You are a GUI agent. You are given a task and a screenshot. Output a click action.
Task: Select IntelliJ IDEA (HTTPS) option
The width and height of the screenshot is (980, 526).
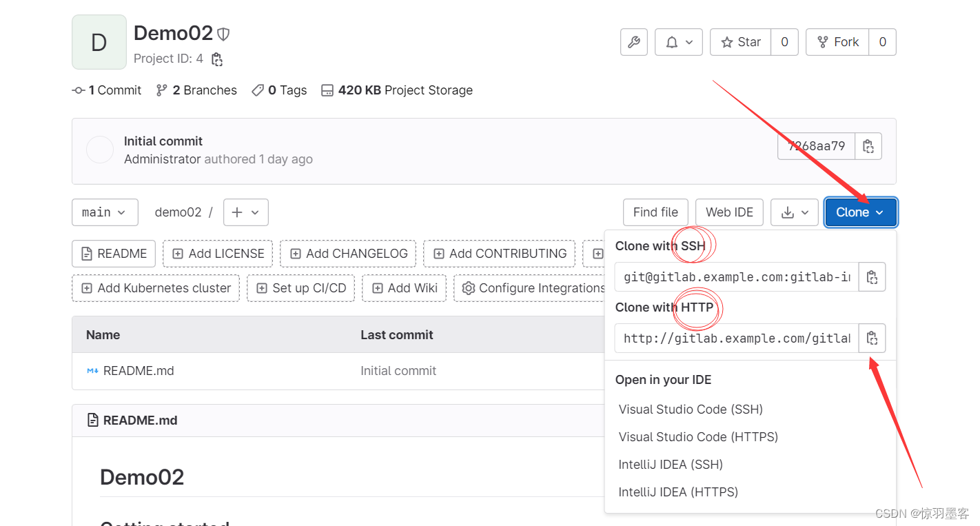[x=677, y=492]
